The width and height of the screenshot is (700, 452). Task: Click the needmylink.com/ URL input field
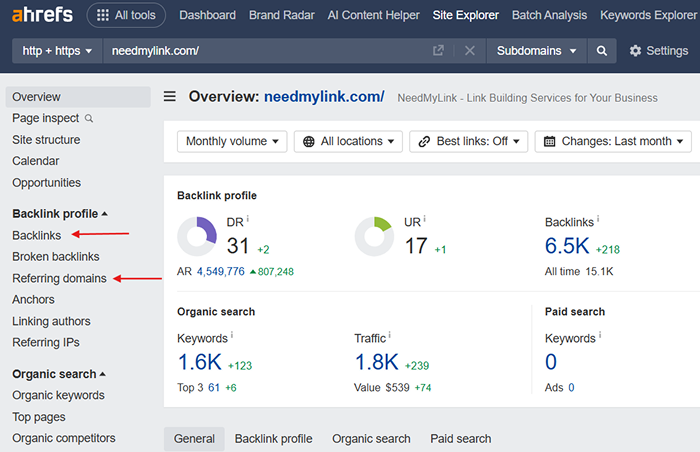coord(266,51)
